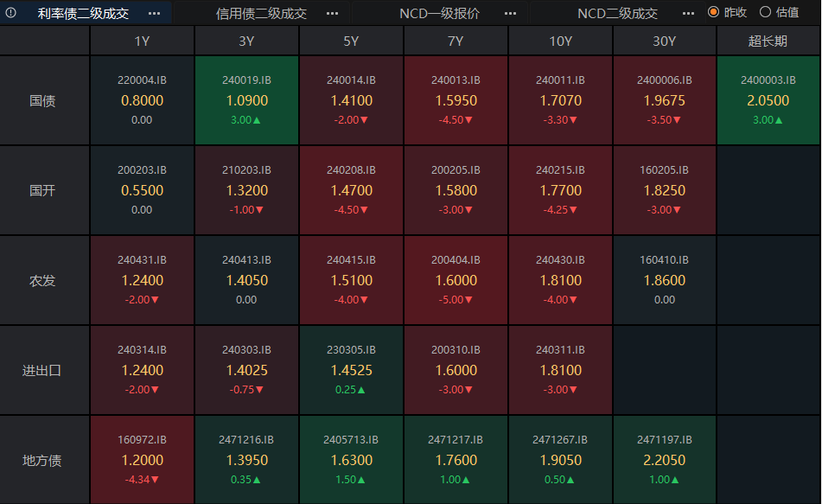Click the 5Y column header
Image resolution: width=822 pixels, height=504 pixels.
click(351, 41)
